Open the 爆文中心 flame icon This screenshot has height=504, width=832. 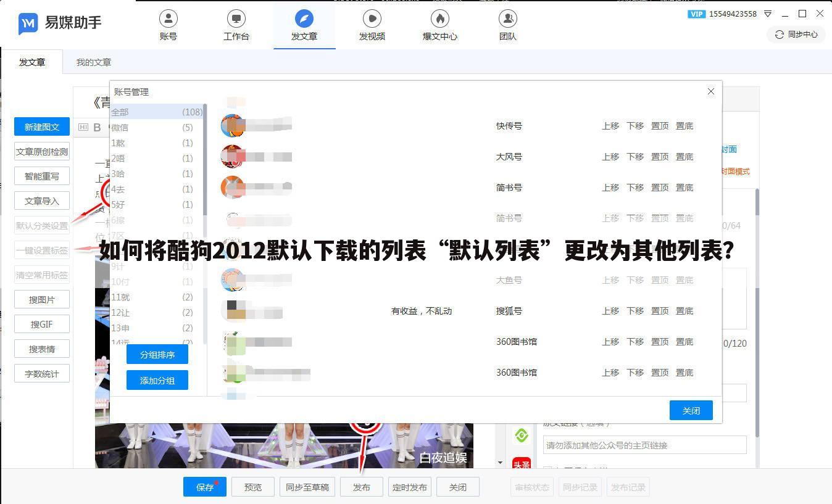(439, 19)
